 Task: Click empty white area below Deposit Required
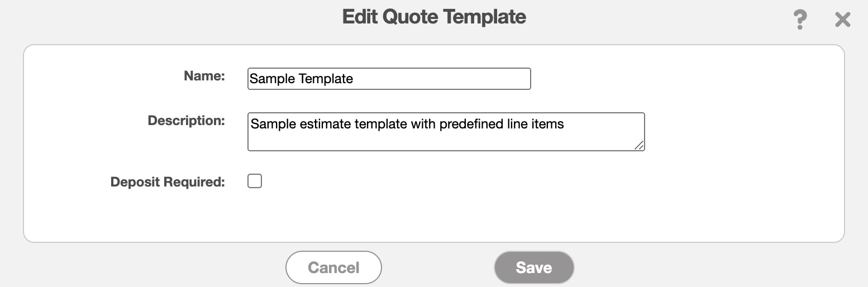[433, 215]
